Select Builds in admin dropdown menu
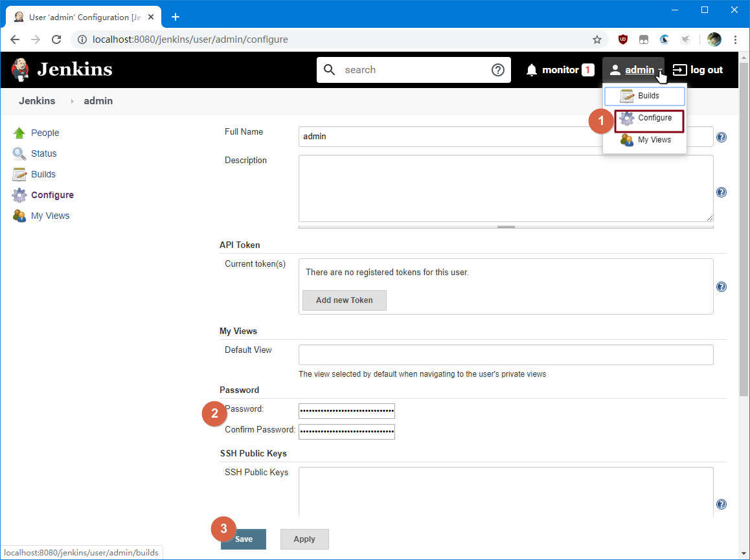The image size is (750, 560). click(644, 96)
